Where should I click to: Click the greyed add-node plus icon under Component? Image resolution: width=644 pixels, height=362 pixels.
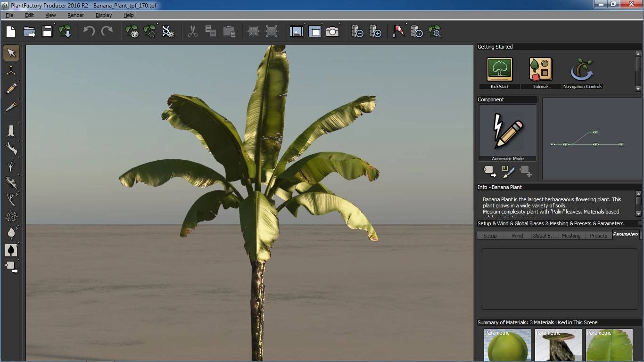(526, 172)
